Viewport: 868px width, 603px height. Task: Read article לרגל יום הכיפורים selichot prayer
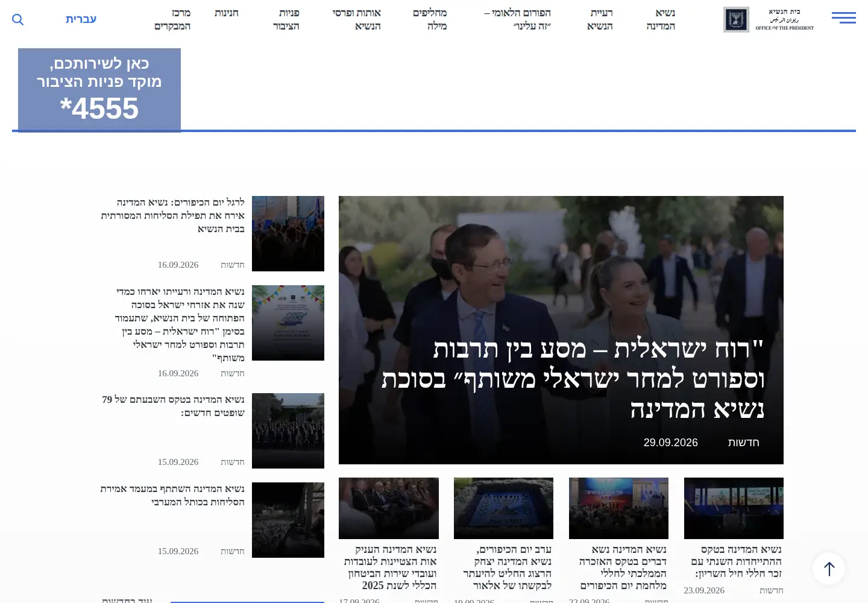(x=173, y=215)
